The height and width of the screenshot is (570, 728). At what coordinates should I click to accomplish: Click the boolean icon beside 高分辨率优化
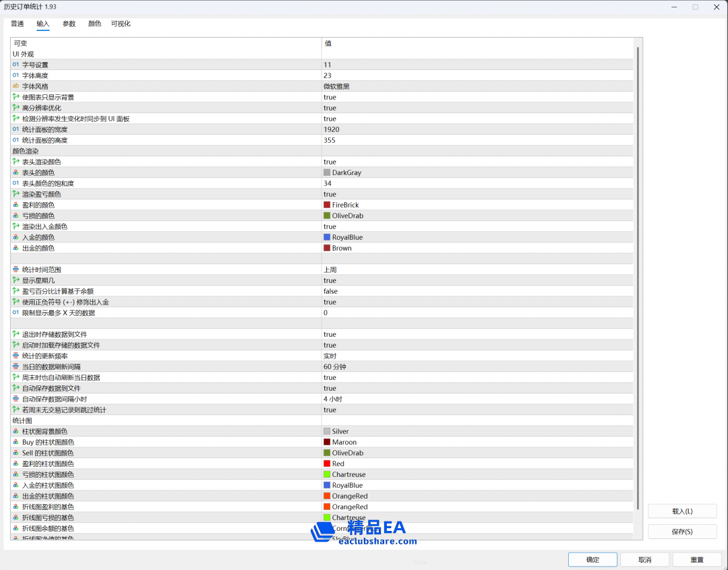point(16,108)
